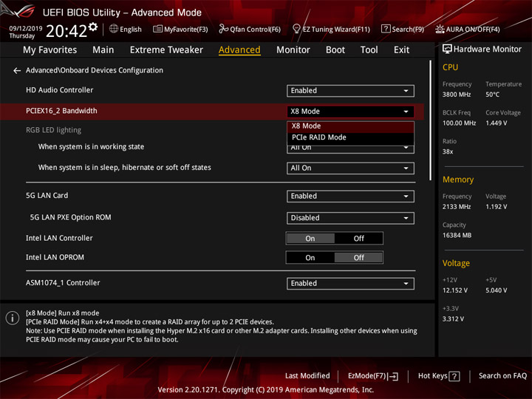Set Intel LAN OPROM to Off
Image resolution: width=532 pixels, height=399 pixels.
(358, 258)
